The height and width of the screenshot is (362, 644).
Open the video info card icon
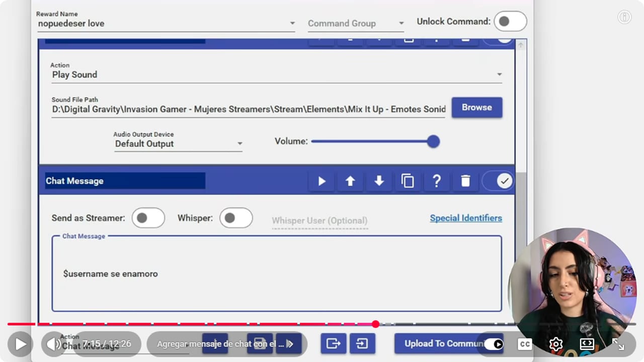pyautogui.click(x=624, y=17)
